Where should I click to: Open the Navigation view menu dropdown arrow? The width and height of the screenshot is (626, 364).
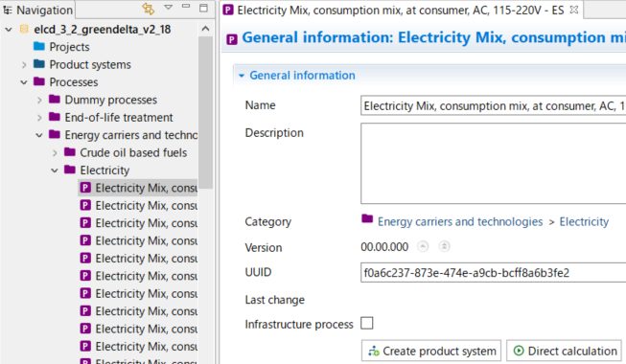point(168,8)
